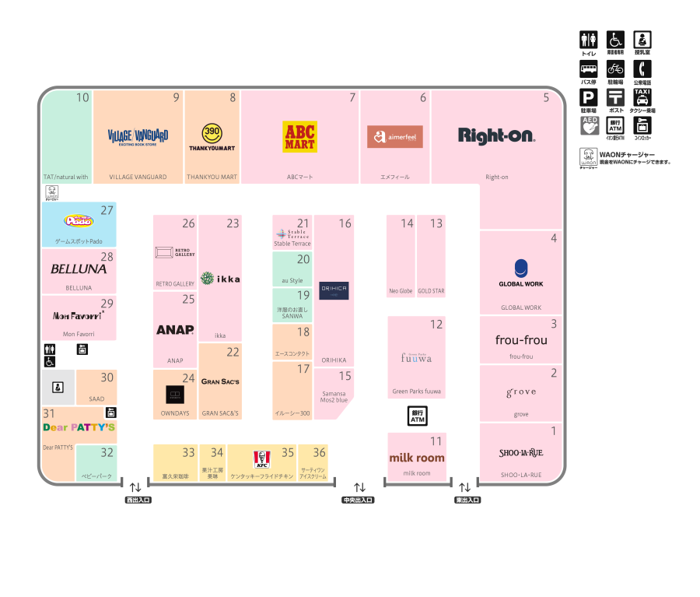
Task: Select the au Style shop in block 20
Action: [x=292, y=269]
